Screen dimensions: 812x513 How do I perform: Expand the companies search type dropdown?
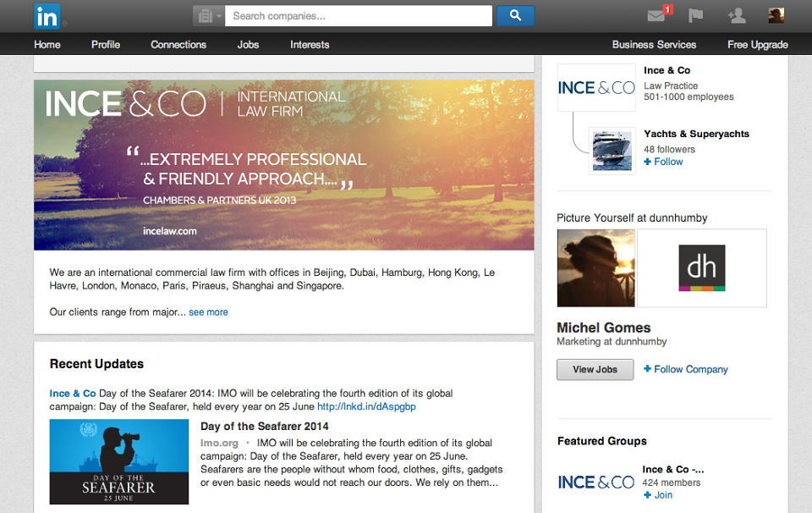click(x=209, y=16)
